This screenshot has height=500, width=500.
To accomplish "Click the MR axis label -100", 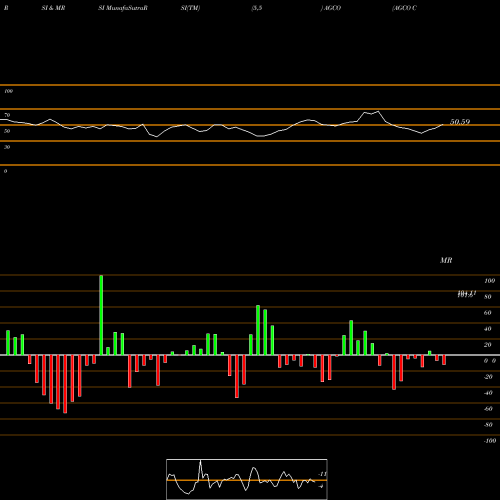I will (x=490, y=441).
